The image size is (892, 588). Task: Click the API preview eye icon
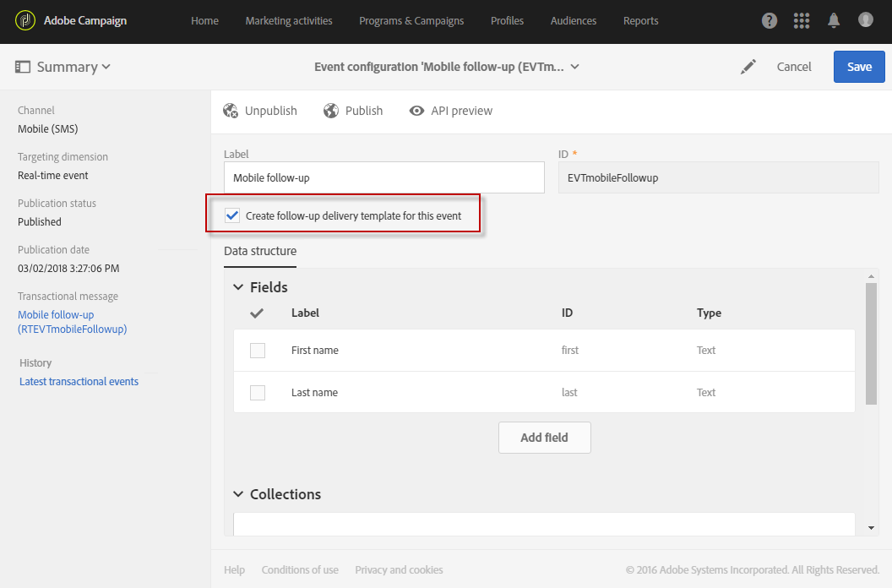coord(416,111)
